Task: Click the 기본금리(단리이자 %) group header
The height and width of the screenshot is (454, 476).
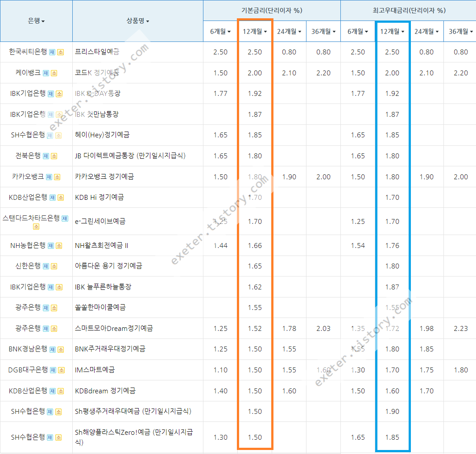Action: coord(272,11)
